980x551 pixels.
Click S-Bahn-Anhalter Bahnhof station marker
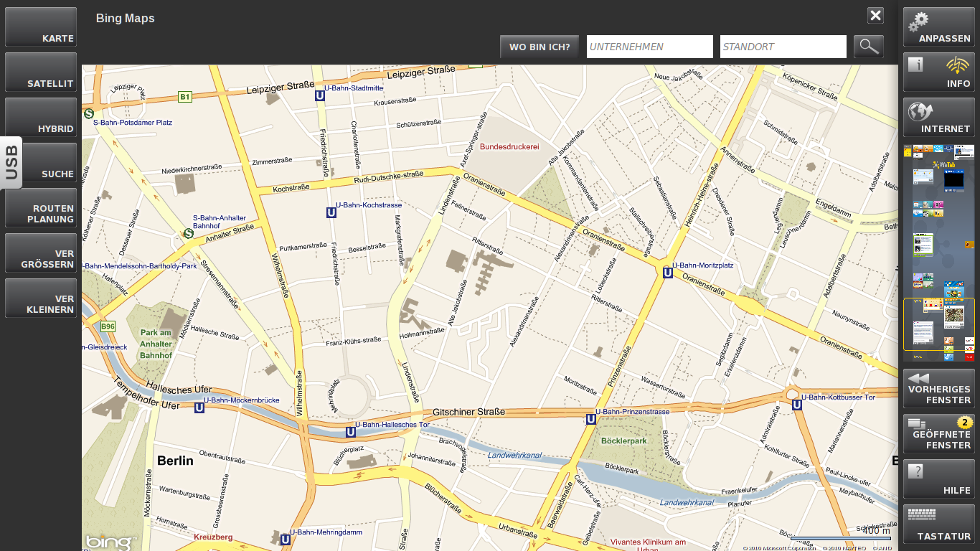click(x=189, y=233)
